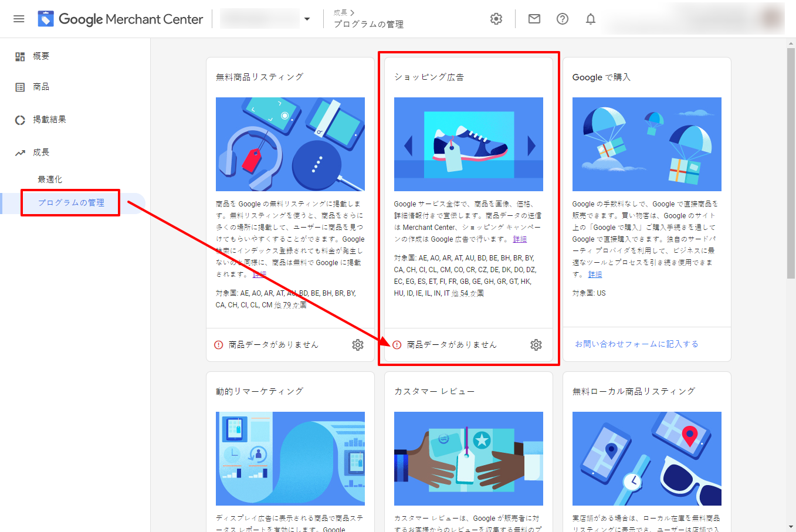The height and width of the screenshot is (532, 796).
Task: Click the page scrollbar up arrow
Action: (x=791, y=43)
